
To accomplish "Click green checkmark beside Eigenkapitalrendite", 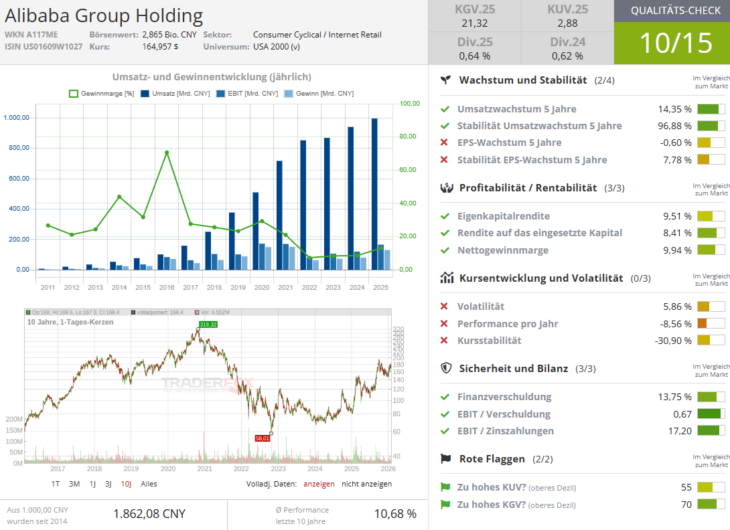I will [445, 216].
